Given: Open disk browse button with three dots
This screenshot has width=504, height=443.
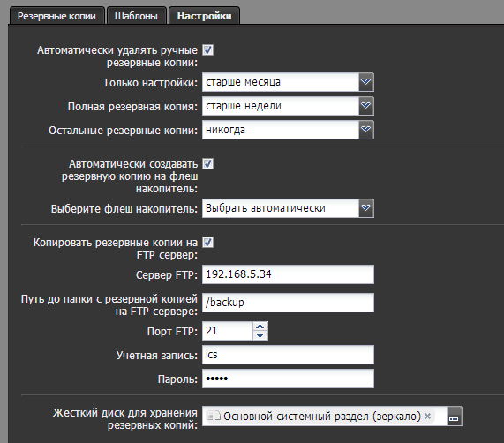Looking at the screenshot, I should pyautogui.click(x=455, y=416).
